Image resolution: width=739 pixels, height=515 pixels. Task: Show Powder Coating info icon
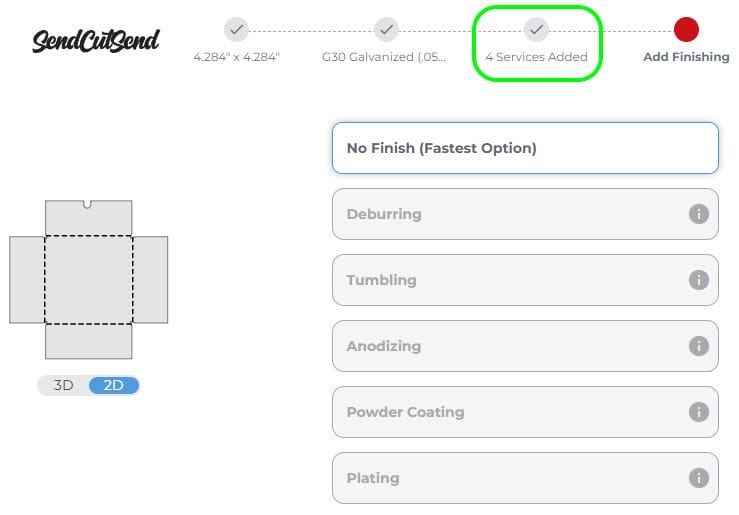(x=699, y=412)
